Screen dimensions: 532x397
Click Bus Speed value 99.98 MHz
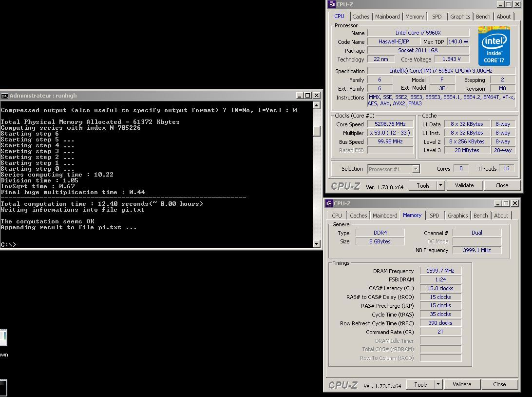pos(390,141)
